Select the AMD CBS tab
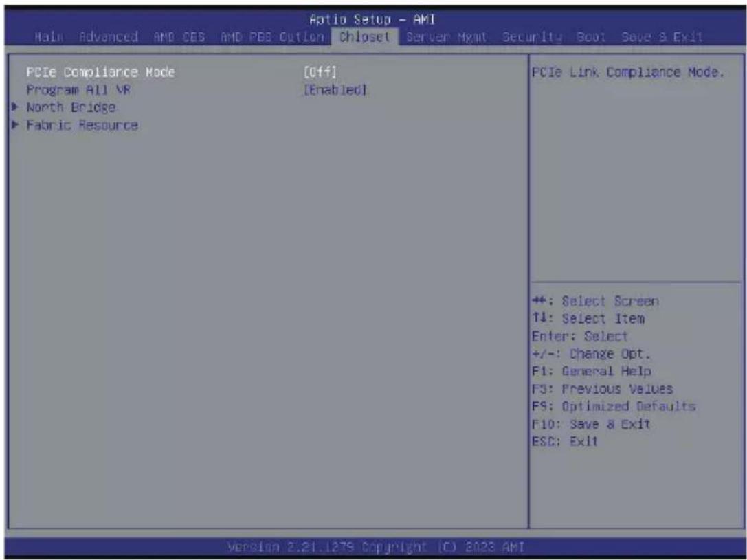747x560 pixels. [179, 37]
